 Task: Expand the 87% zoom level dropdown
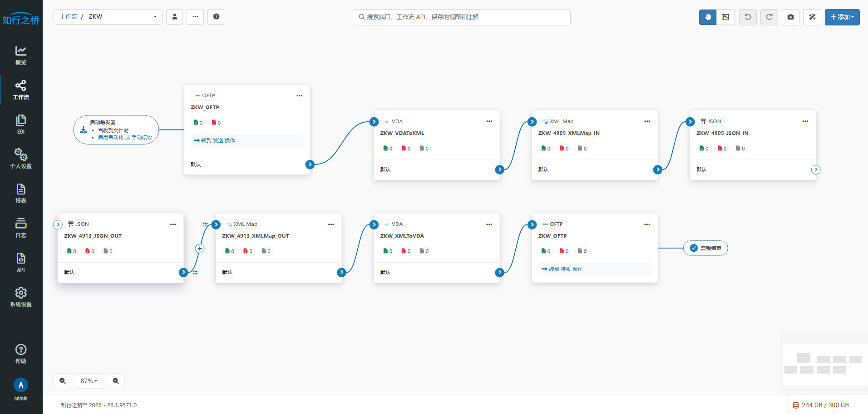click(x=89, y=381)
